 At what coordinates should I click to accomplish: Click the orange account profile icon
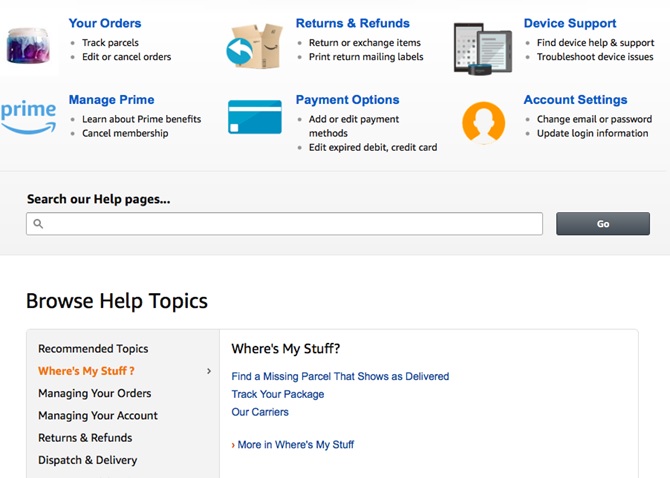483,122
